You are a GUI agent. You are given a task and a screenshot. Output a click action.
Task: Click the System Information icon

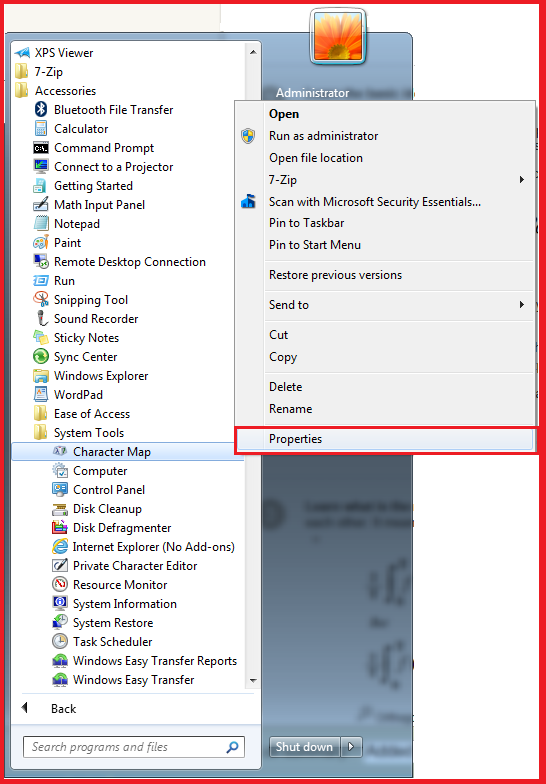(x=60, y=604)
